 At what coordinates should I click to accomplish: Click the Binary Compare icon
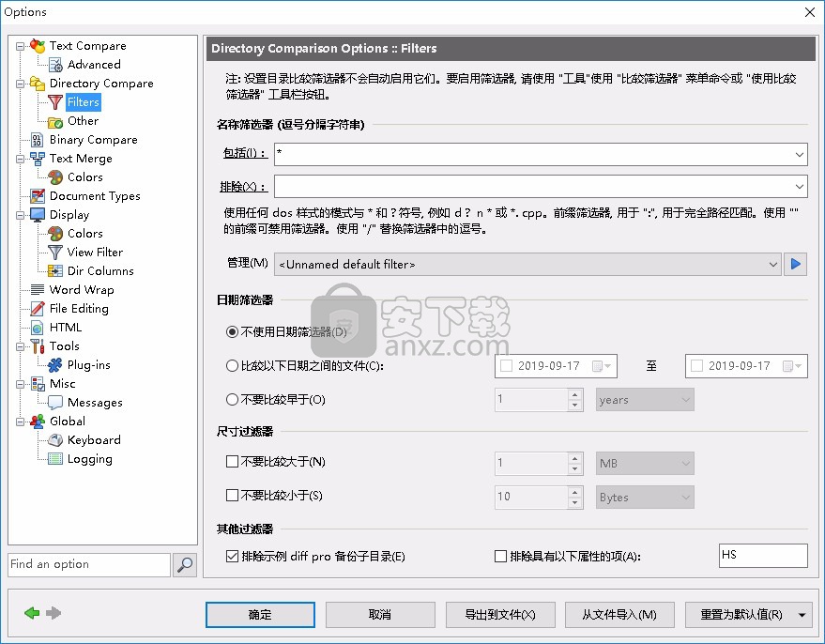point(37,140)
